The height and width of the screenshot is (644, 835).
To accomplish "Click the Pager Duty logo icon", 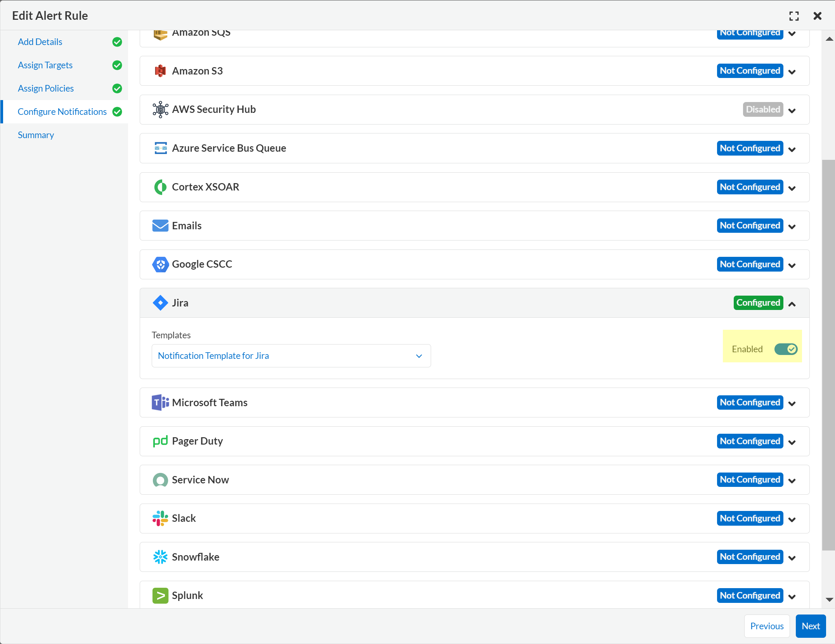I will tap(160, 441).
